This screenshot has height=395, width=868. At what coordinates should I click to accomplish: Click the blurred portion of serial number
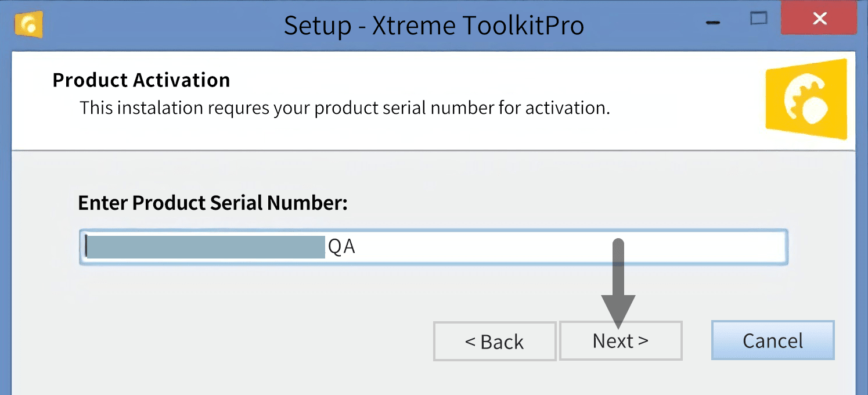[206, 247]
